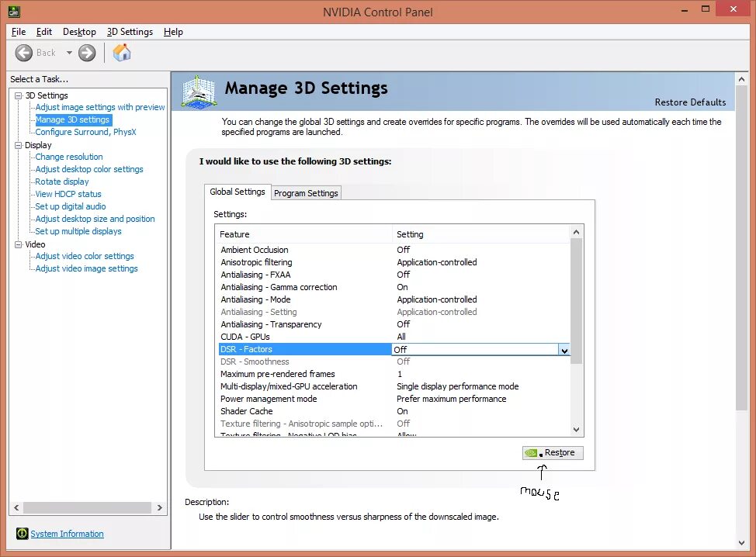Open the 3D Settings menu

pyautogui.click(x=130, y=32)
